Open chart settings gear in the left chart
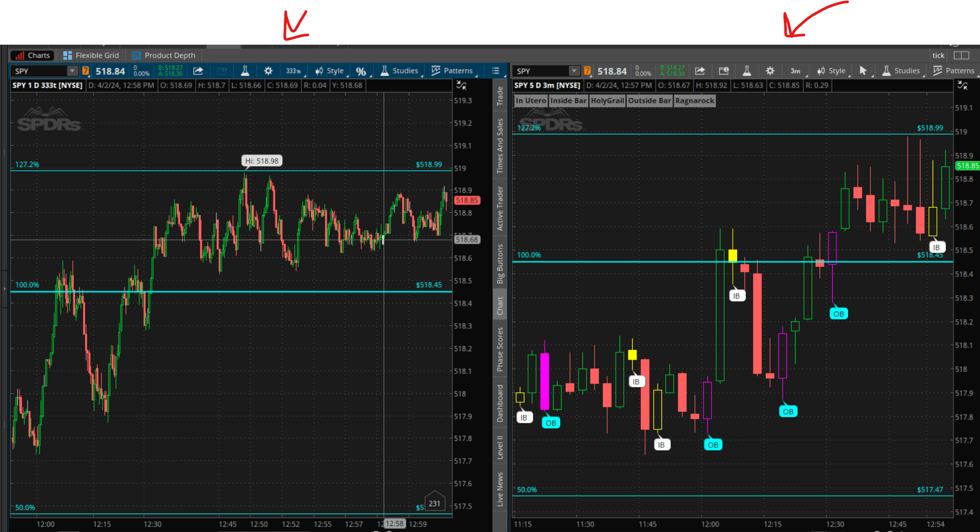 click(269, 71)
